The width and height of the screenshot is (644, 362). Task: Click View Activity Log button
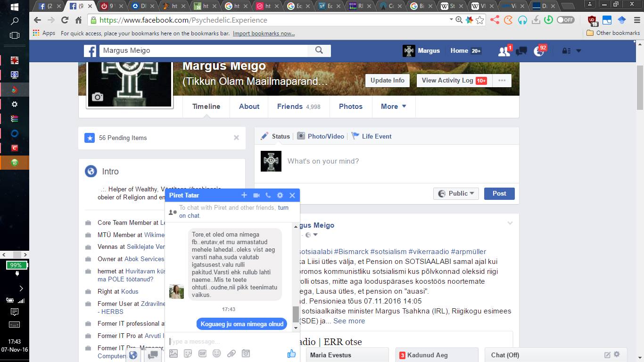454,81
